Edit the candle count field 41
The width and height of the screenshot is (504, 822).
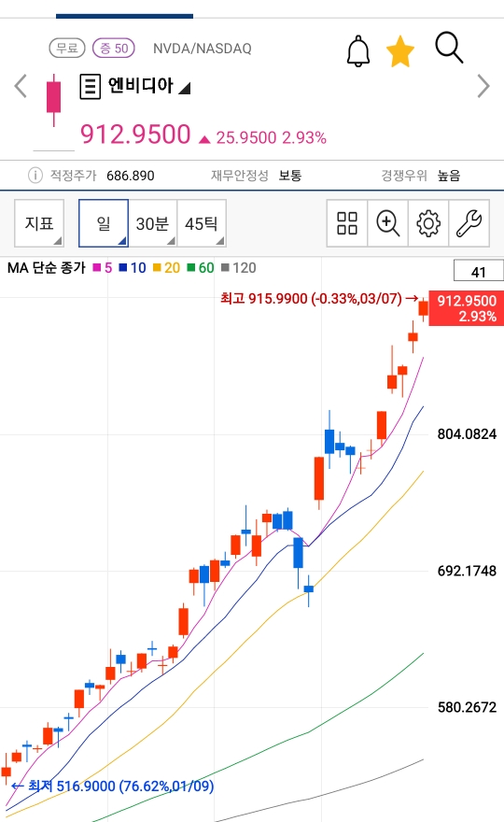pyautogui.click(x=478, y=271)
